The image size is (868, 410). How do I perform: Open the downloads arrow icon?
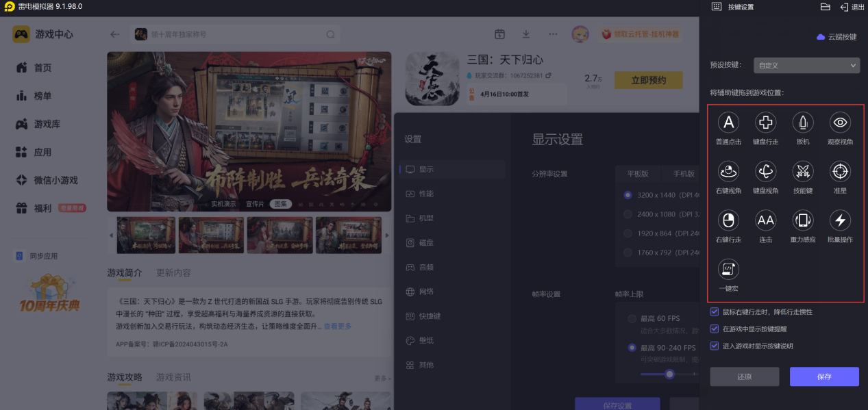click(x=526, y=34)
